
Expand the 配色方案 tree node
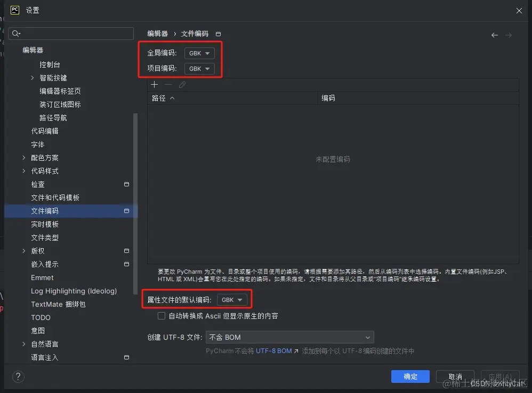click(x=23, y=158)
